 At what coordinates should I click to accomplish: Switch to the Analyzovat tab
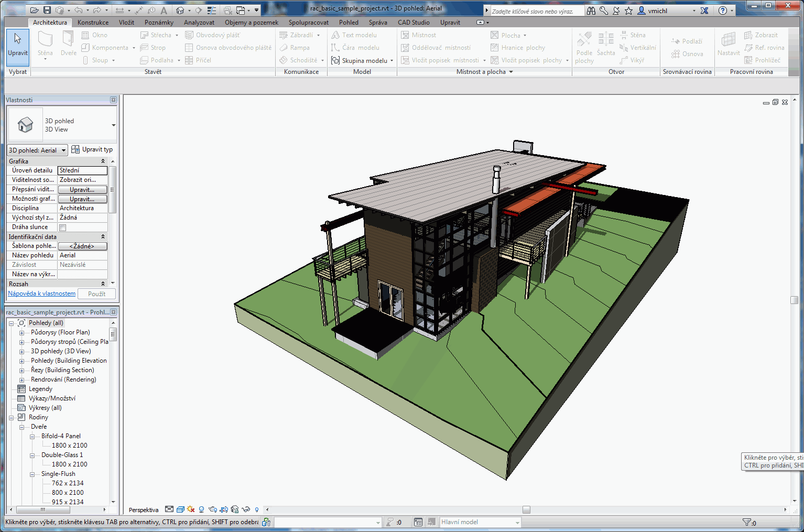click(x=199, y=23)
